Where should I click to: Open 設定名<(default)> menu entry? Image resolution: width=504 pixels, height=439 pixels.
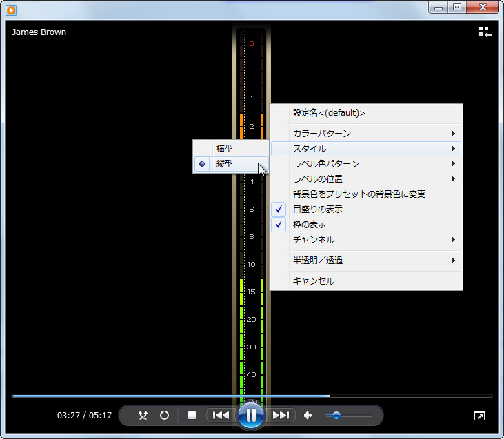tap(366, 113)
